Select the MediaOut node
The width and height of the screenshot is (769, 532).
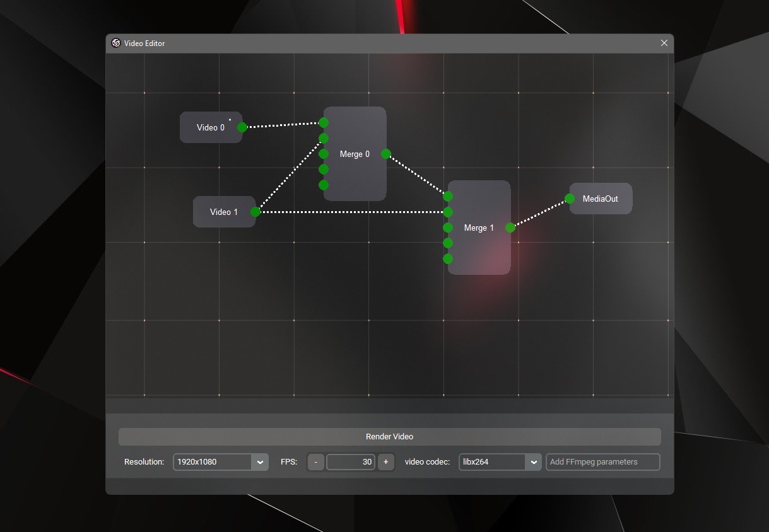pyautogui.click(x=601, y=199)
